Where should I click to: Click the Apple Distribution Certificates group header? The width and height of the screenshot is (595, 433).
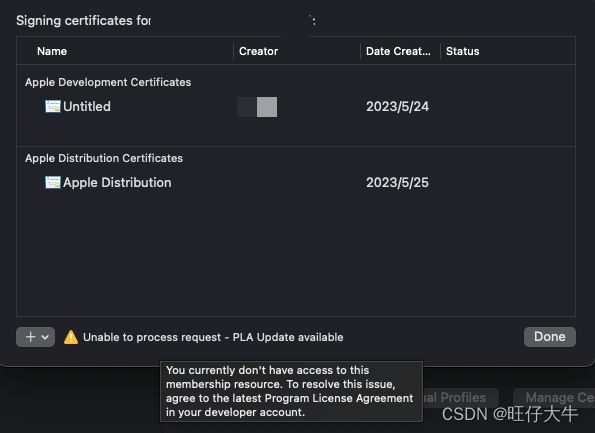pos(104,158)
